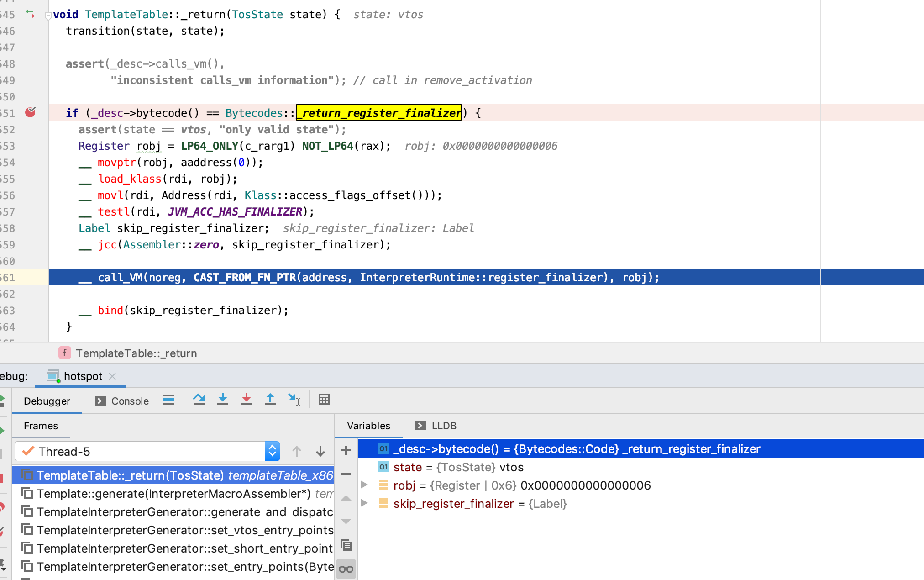This screenshot has width=924, height=580.
Task: Click the Run to Cursor icon
Action: 294,400
